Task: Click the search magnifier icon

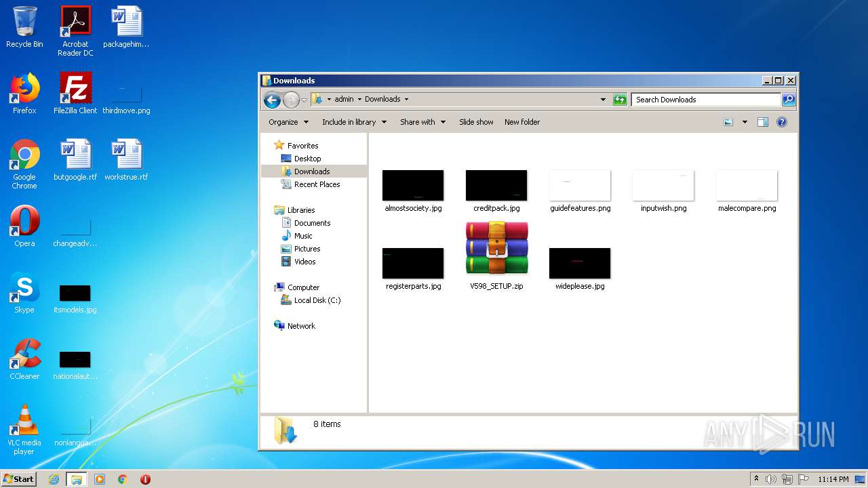Action: pyautogui.click(x=788, y=100)
